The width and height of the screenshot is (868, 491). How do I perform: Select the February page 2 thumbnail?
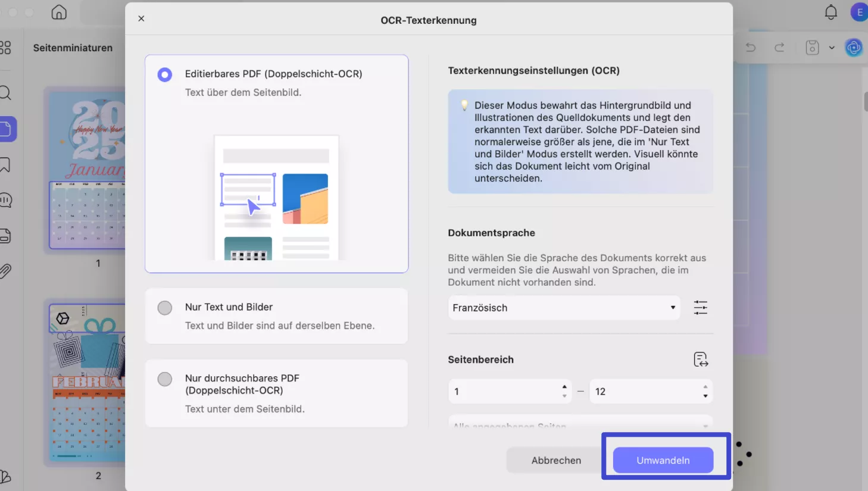click(x=87, y=383)
